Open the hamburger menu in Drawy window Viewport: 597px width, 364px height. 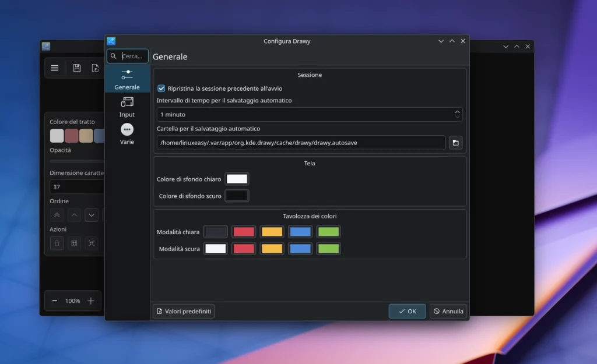click(55, 68)
